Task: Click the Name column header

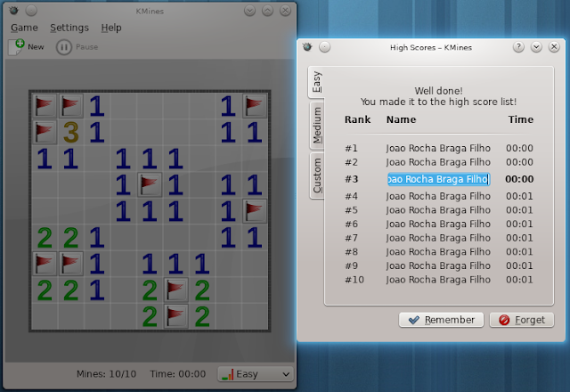Action: coord(402,119)
